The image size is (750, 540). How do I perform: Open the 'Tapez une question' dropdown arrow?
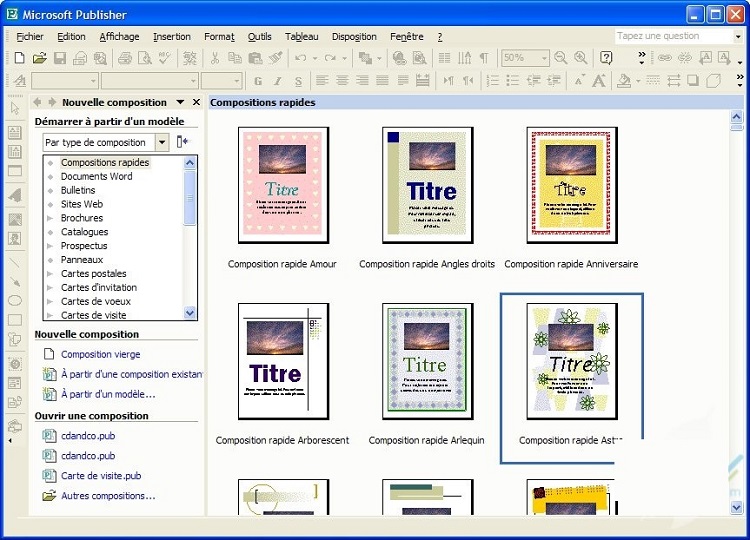click(738, 36)
